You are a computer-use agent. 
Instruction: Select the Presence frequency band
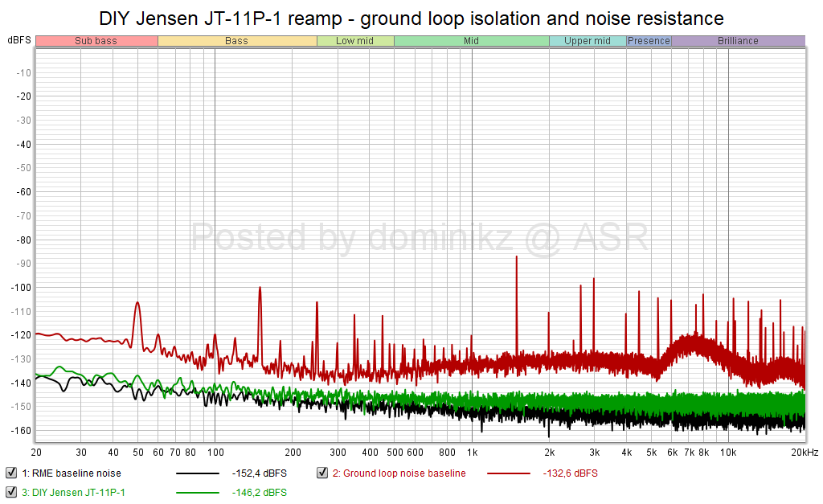(649, 41)
